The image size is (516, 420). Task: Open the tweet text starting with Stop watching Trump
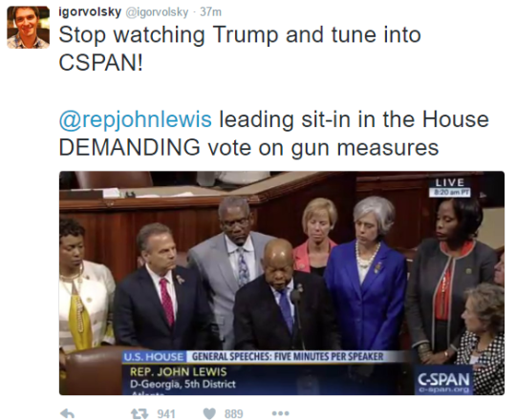(x=240, y=48)
